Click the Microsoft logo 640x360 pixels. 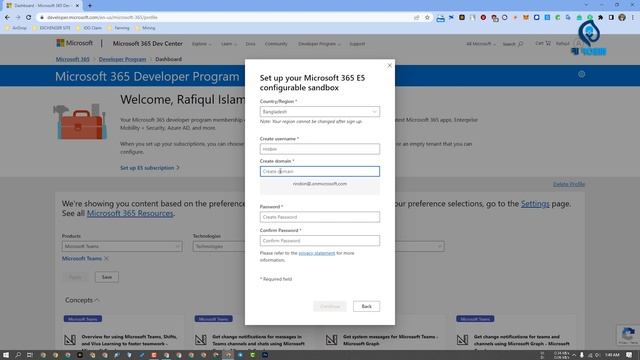tap(74, 43)
